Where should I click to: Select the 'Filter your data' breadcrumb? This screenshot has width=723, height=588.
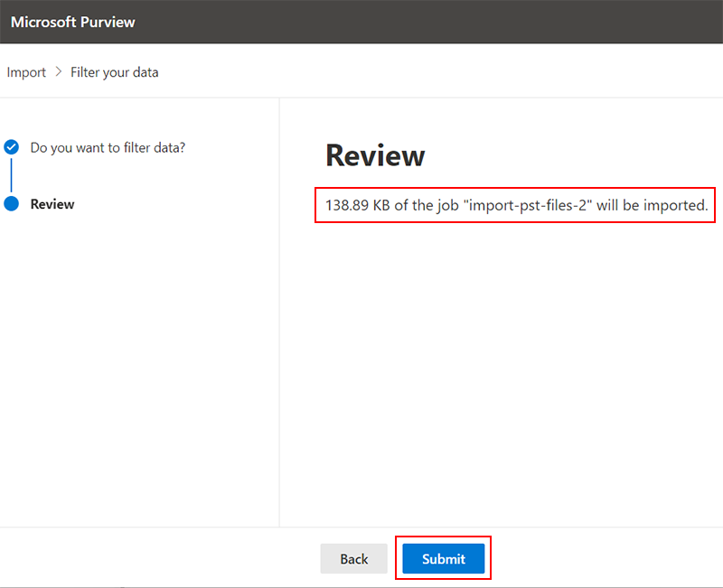pyautogui.click(x=115, y=72)
